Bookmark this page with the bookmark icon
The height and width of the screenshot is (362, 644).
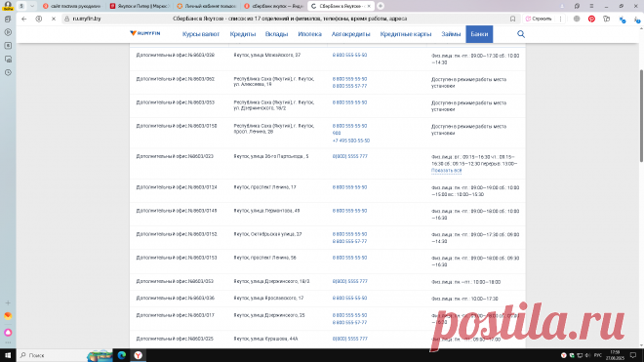pyautogui.click(x=512, y=19)
